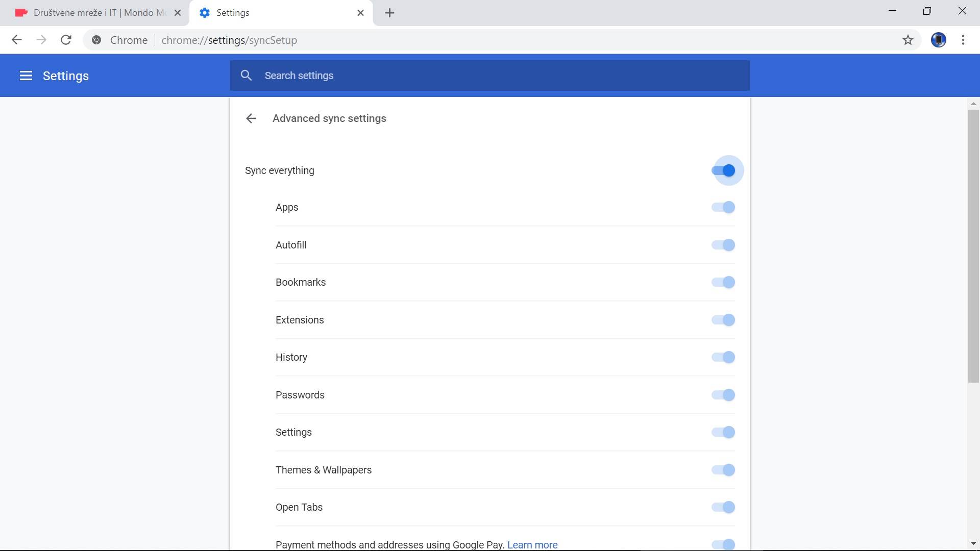Open the Settings hamburger menu
The width and height of the screenshot is (980, 551).
click(26, 76)
